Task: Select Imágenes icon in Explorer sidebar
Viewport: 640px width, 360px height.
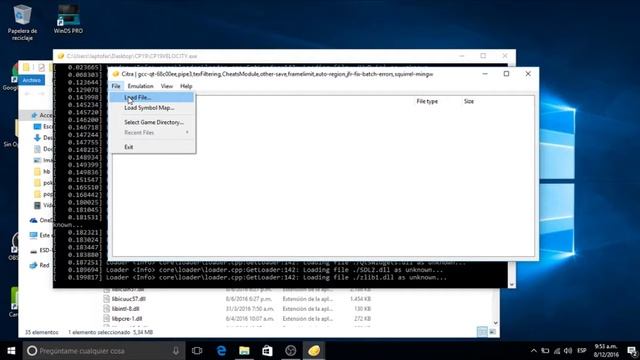Action: [37, 160]
